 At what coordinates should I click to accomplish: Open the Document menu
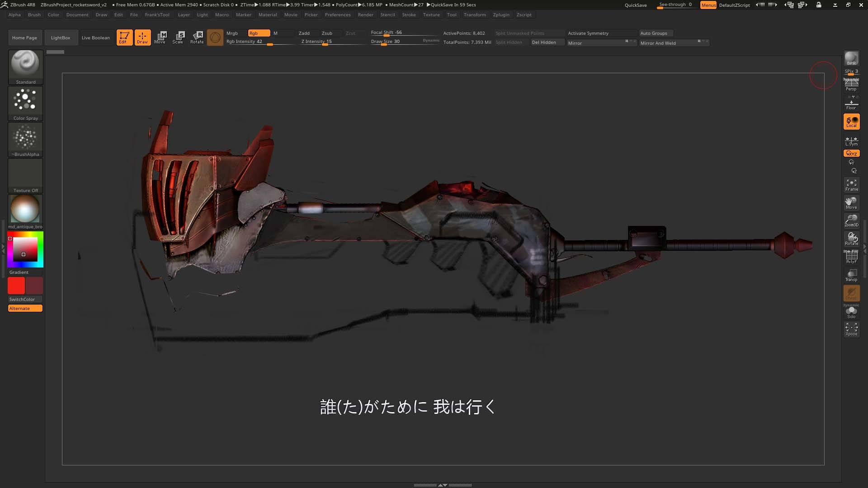(77, 14)
